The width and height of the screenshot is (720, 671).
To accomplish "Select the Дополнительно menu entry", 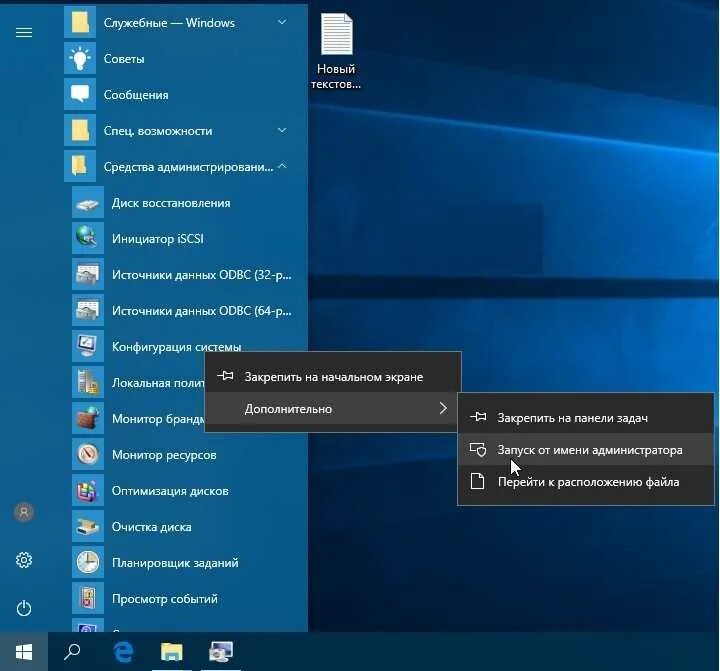I will click(333, 408).
